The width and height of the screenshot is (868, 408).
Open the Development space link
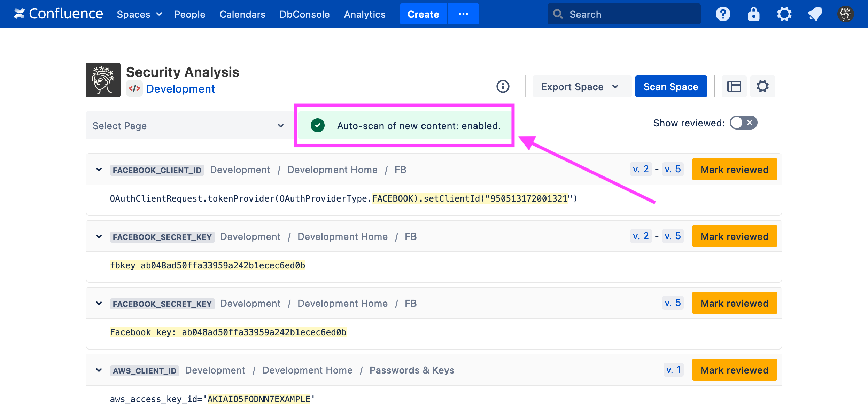coord(180,89)
